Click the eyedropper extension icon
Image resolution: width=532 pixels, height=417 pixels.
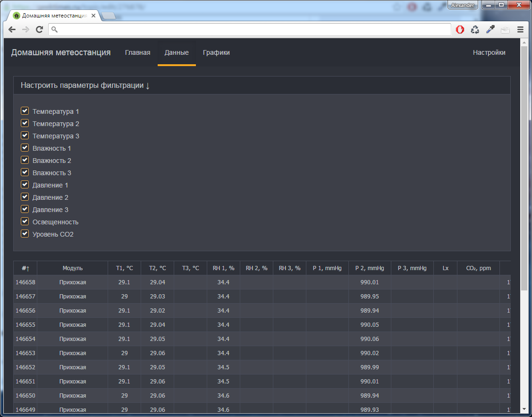[x=490, y=30]
